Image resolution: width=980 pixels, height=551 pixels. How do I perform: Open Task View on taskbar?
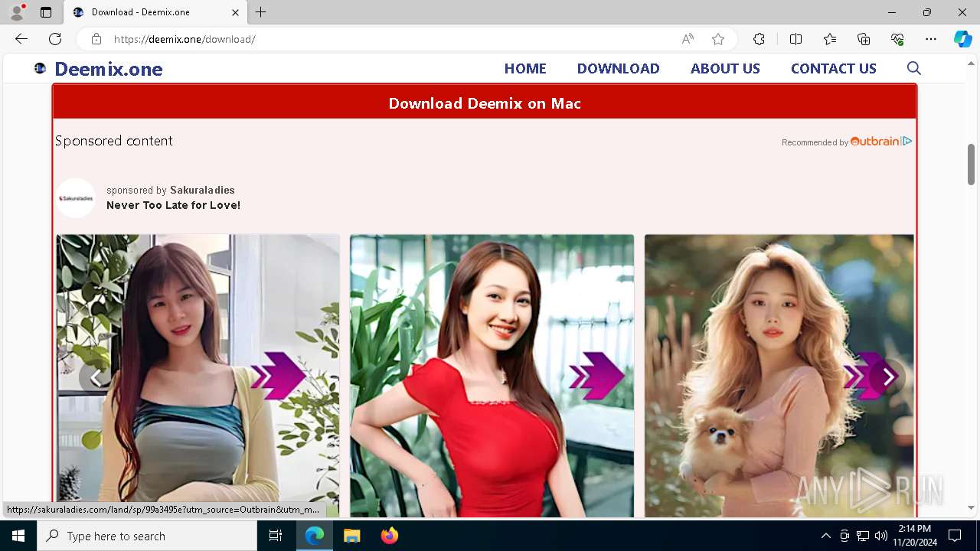click(x=276, y=536)
